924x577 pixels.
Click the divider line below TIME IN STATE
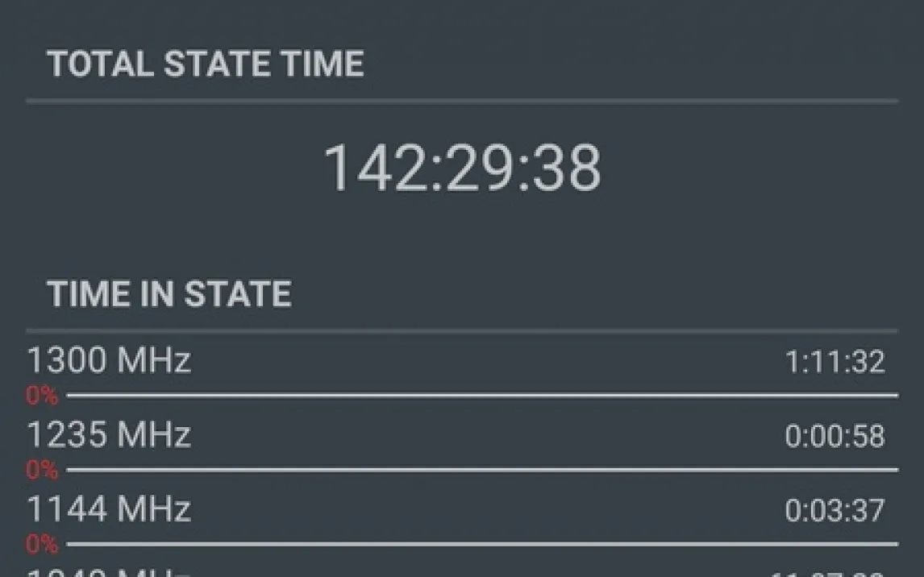tap(461, 331)
